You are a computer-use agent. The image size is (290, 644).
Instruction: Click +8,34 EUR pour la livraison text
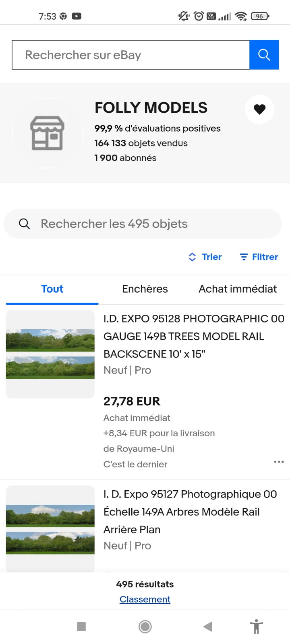[159, 433]
